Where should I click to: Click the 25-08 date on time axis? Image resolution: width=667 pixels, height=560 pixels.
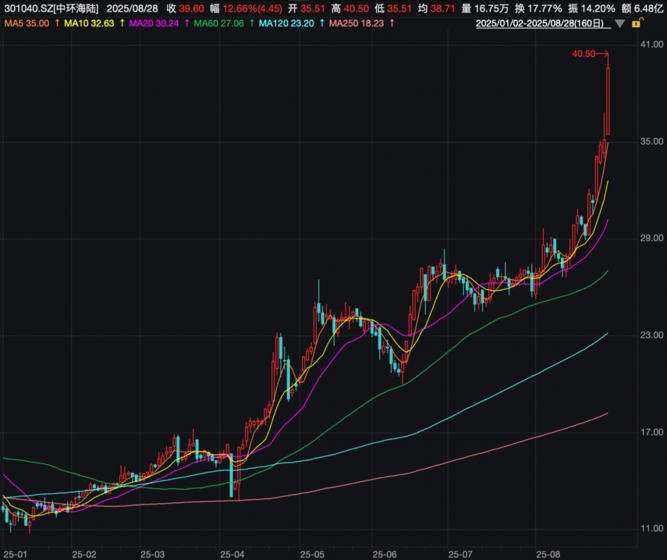tap(546, 552)
